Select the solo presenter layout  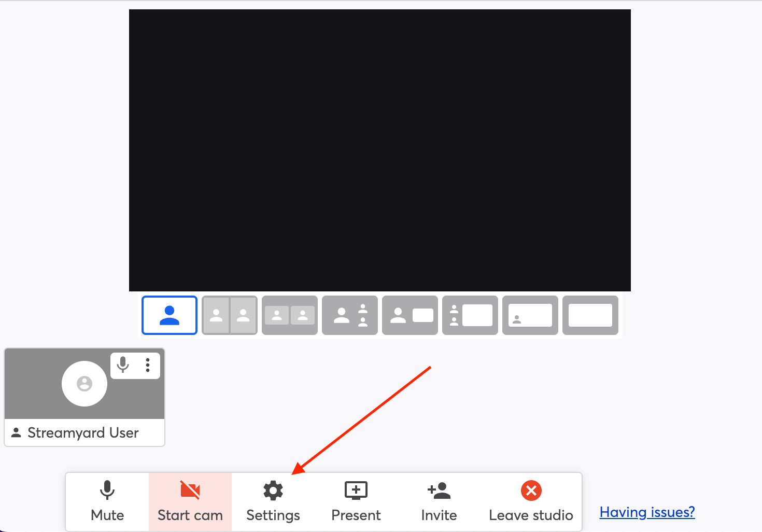coord(170,315)
